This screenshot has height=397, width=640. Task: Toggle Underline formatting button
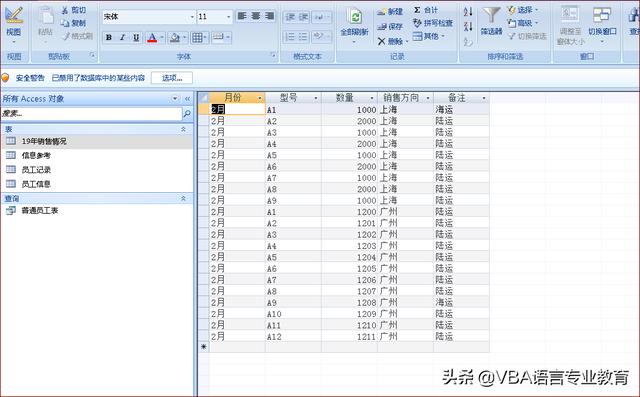click(x=136, y=38)
